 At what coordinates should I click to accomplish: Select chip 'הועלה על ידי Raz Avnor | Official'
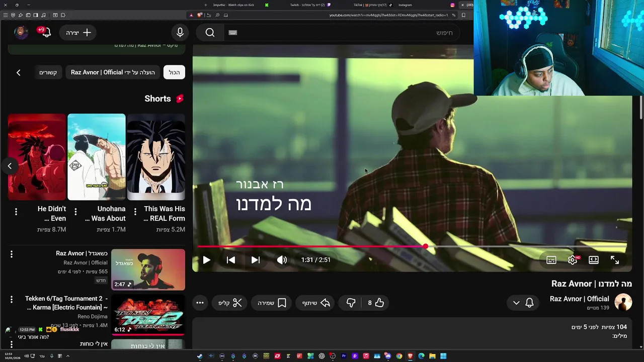pos(113,72)
